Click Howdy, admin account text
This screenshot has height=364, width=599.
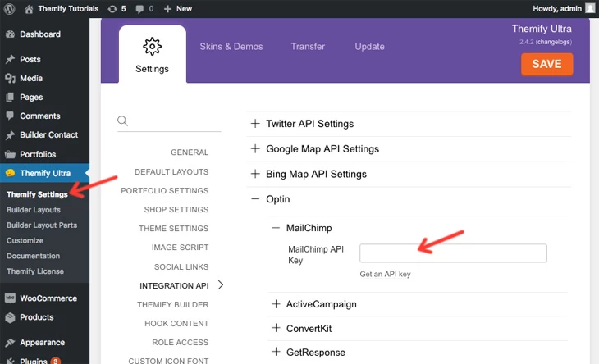coord(557,8)
